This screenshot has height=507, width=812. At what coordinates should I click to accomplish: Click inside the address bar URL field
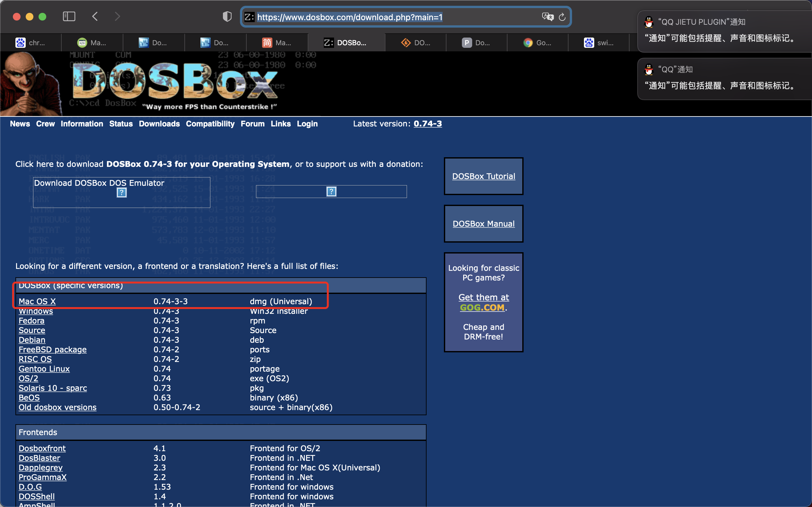pyautogui.click(x=350, y=17)
